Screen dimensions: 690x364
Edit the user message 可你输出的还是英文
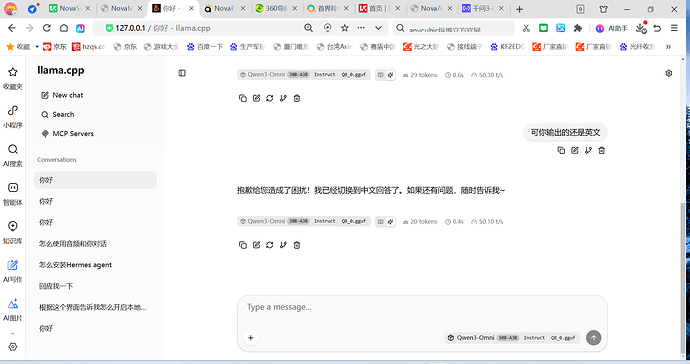(x=575, y=151)
